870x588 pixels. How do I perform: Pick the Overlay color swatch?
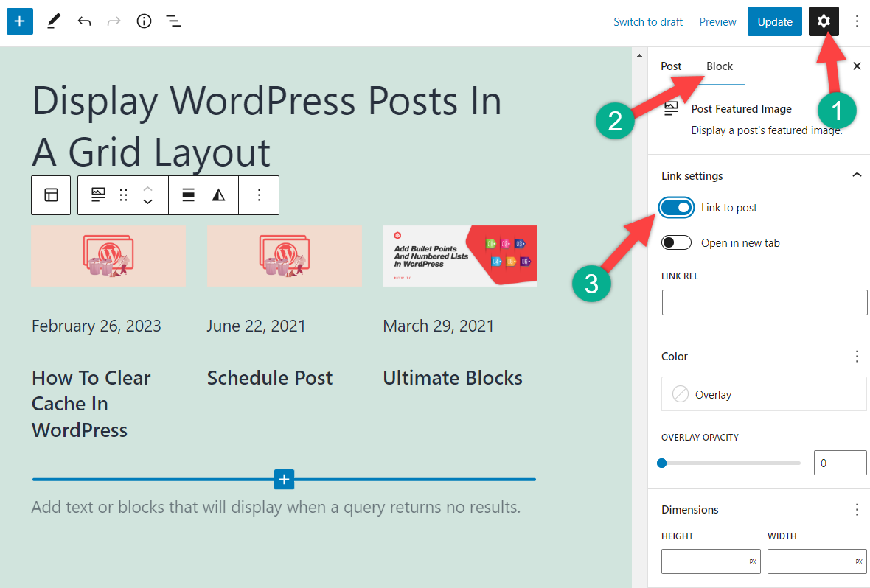764,393
